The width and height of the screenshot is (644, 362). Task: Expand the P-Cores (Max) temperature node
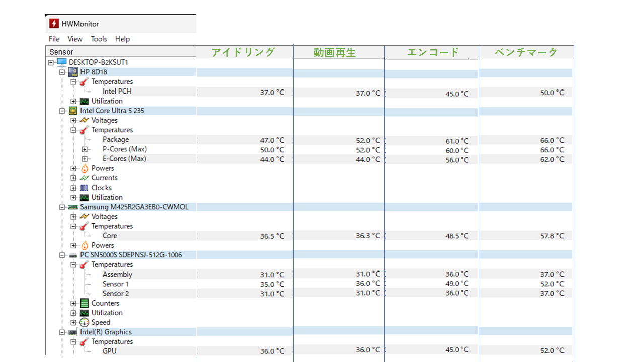85,149
